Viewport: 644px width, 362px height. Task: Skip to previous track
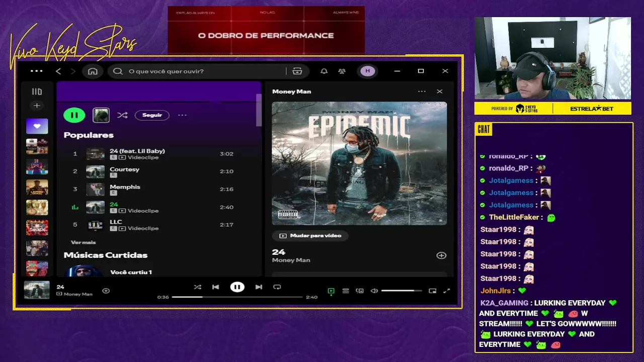click(x=215, y=287)
